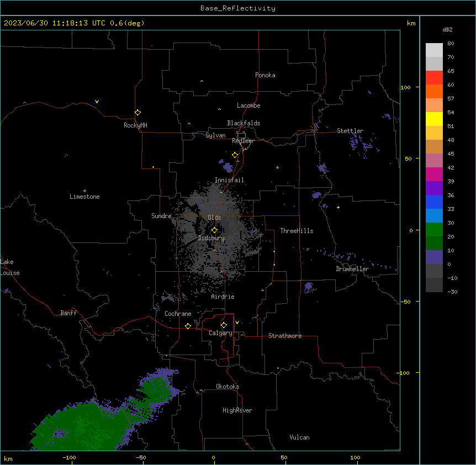This screenshot has width=476, height=465.
Task: Click the yellow diamond marker above RockyMH
Action: (x=137, y=113)
